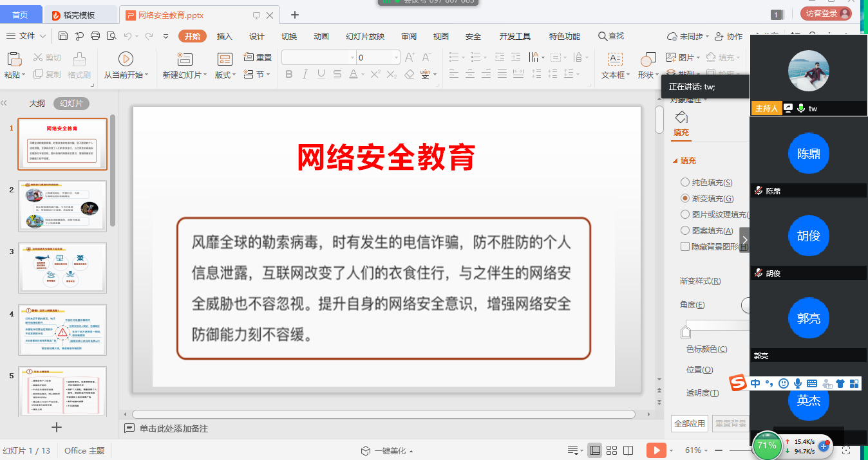This screenshot has width=868, height=460.
Task: Click the Apply to All (全部应用) button
Action: 689,423
